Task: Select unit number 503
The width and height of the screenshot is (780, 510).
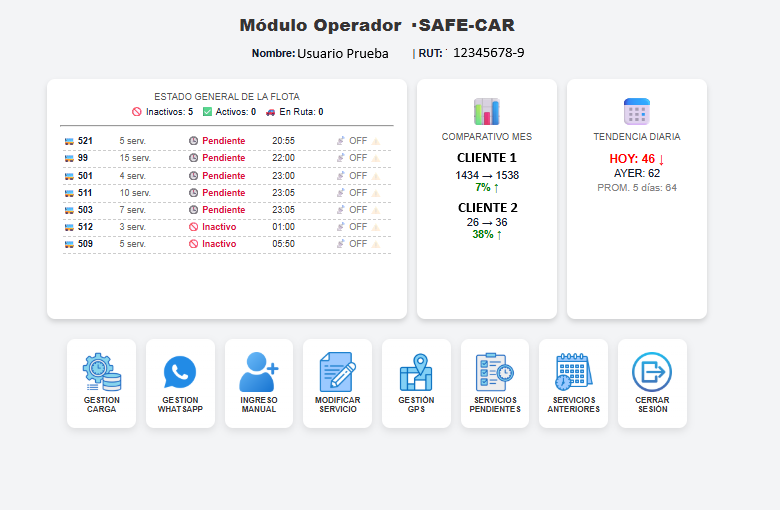Action: 85,209
